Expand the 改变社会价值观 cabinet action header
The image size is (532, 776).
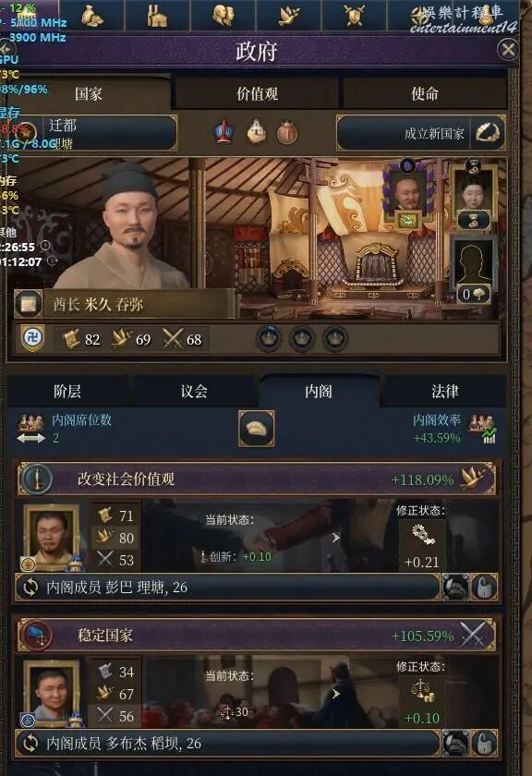257,479
